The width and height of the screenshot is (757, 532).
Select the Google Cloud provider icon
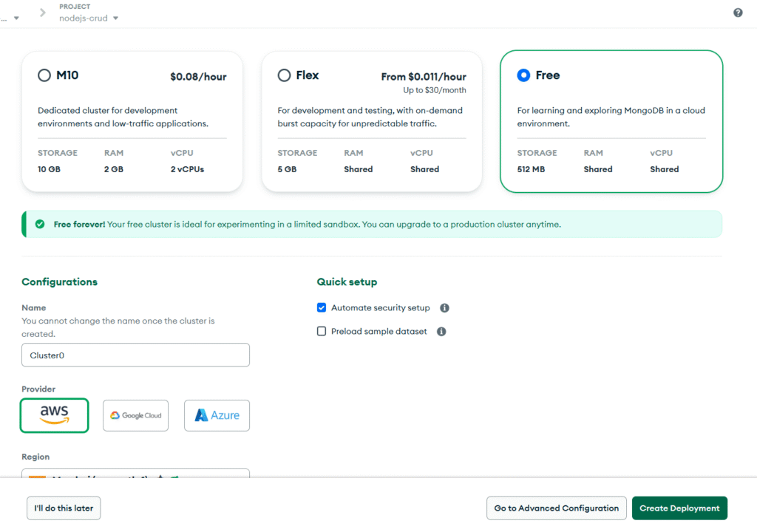tap(135, 415)
